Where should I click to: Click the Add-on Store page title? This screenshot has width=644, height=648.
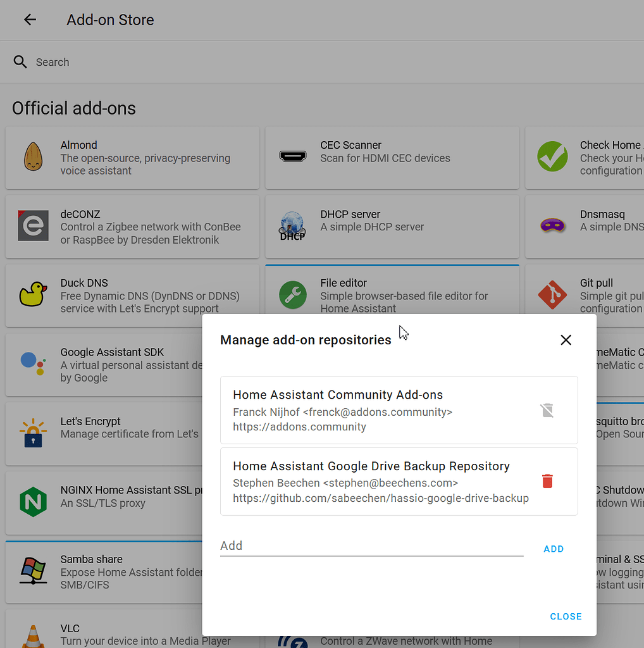click(x=110, y=20)
